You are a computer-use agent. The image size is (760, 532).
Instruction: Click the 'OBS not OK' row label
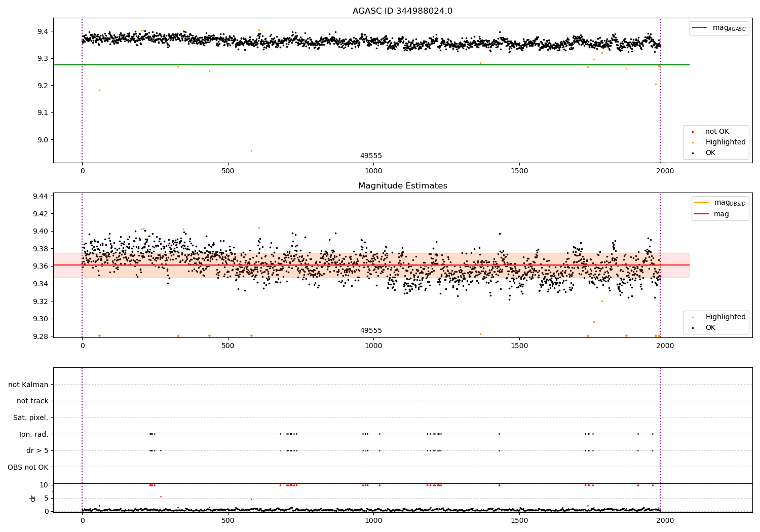click(28, 467)
